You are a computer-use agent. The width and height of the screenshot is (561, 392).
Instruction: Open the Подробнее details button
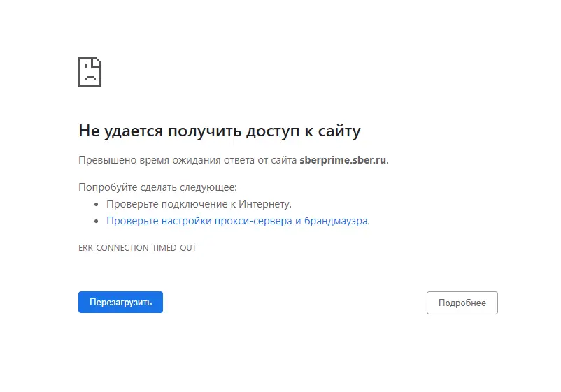(462, 303)
